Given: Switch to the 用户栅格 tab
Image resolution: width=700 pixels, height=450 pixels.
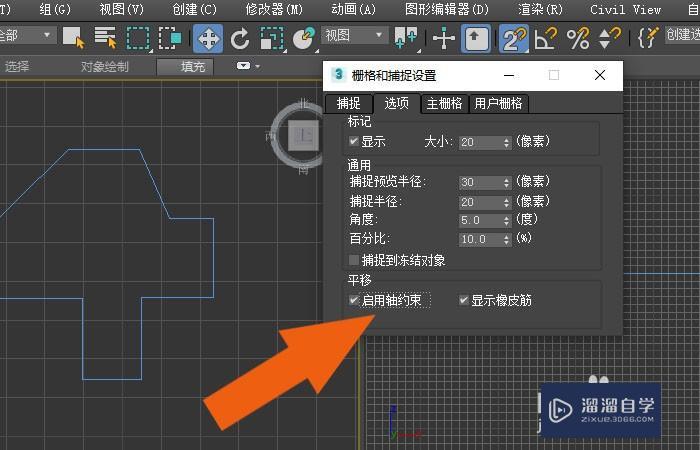Looking at the screenshot, I should click(x=498, y=104).
